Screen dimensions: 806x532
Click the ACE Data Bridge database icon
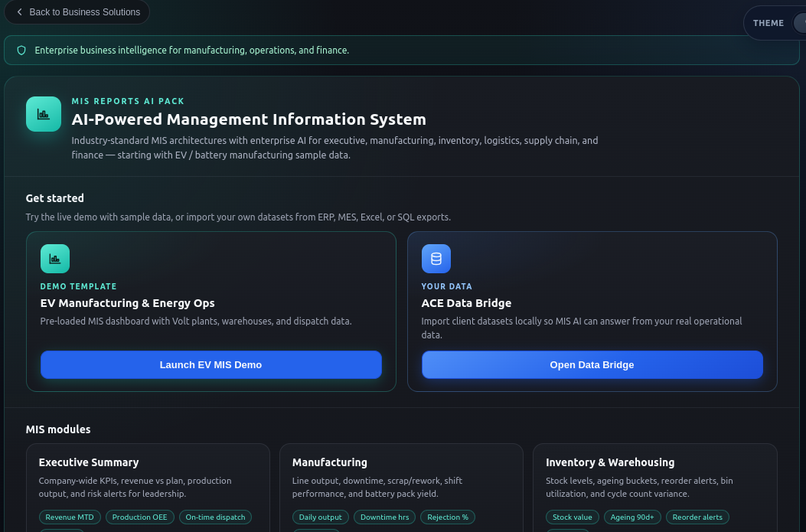click(x=436, y=259)
